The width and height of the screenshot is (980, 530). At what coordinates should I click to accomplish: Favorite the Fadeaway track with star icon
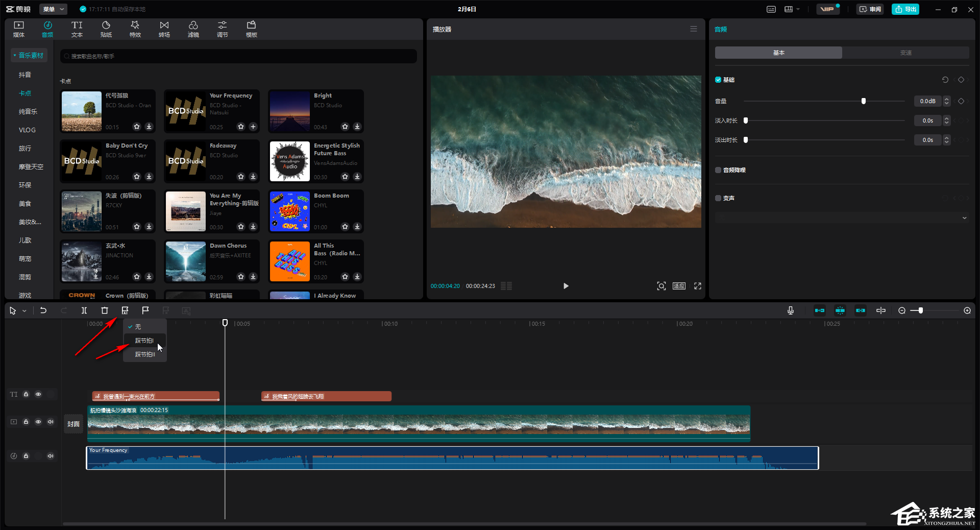[x=241, y=177]
